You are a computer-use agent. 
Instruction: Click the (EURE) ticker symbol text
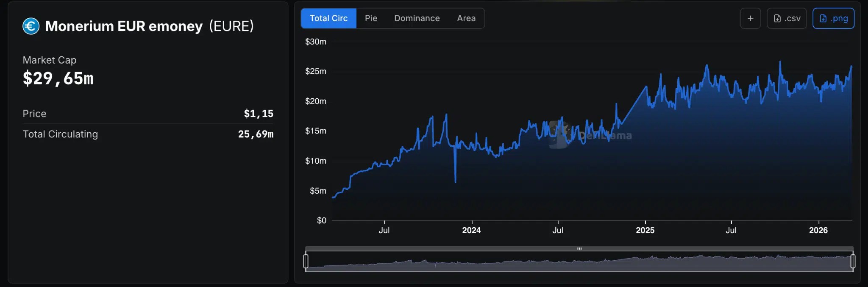[231, 26]
